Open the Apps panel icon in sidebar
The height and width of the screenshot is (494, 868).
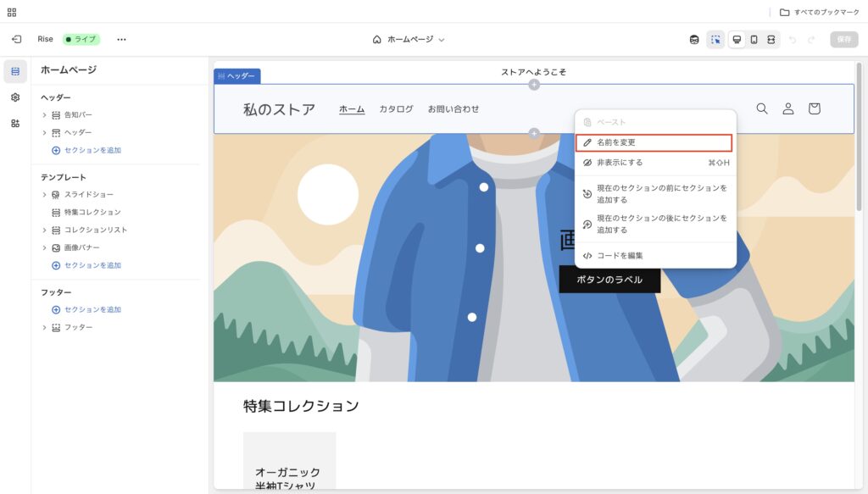tap(15, 123)
